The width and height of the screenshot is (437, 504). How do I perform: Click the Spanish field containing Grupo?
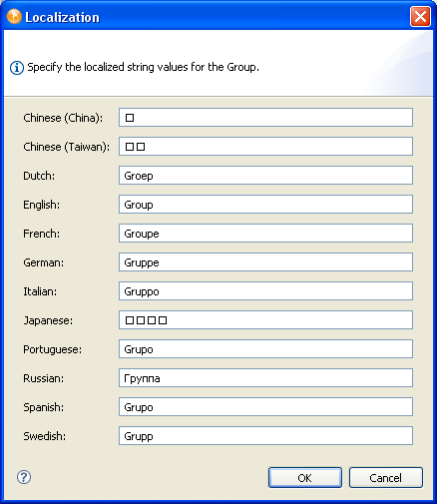coord(265,406)
